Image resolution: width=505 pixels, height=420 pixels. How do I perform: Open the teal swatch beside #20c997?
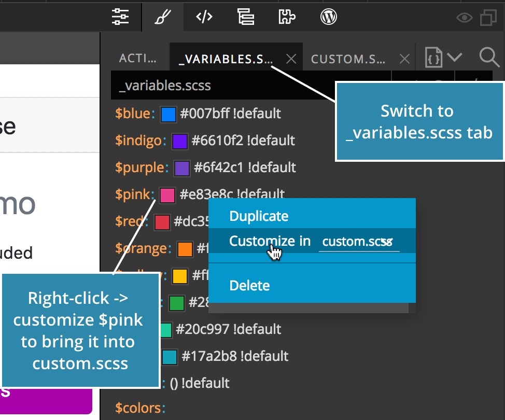point(166,330)
